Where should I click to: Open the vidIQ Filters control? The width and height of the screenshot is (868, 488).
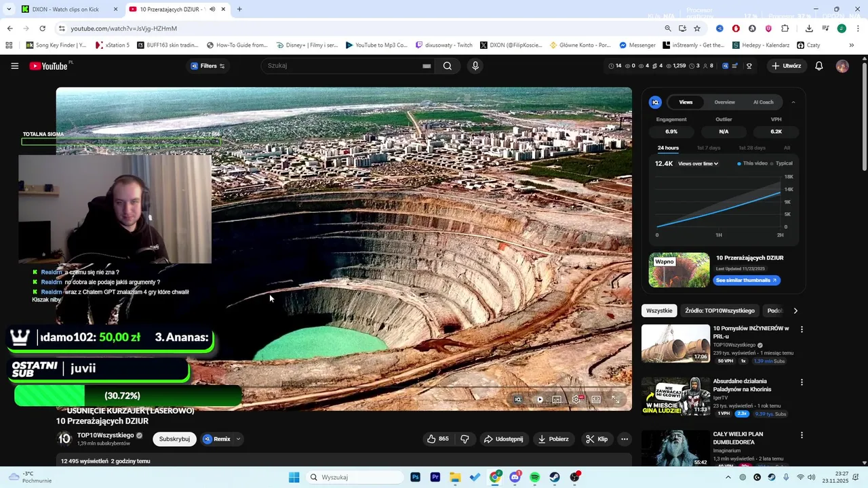click(x=208, y=66)
